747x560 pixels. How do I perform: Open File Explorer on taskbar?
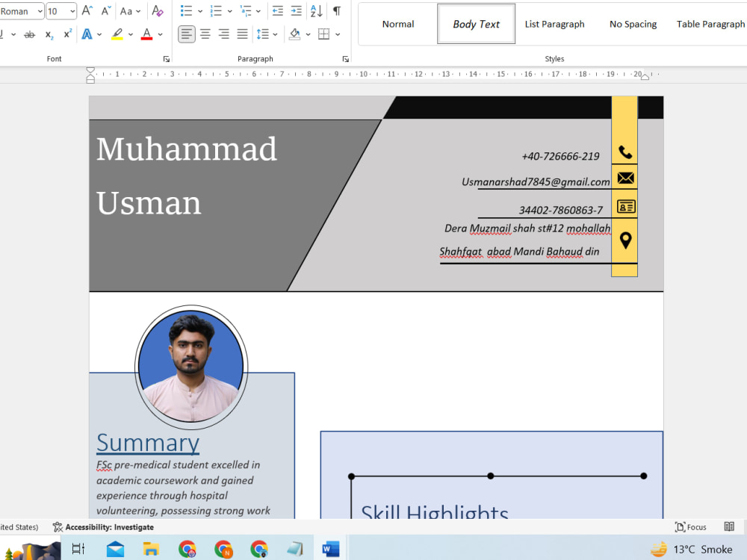click(x=151, y=550)
